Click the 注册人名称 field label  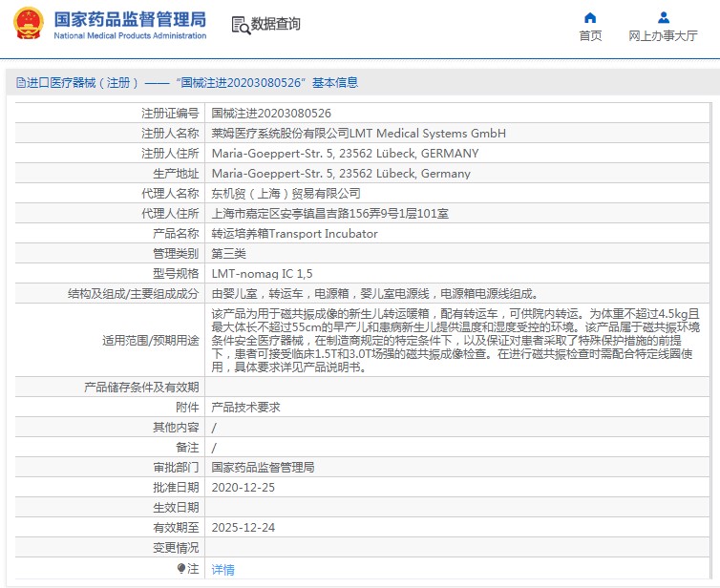170,133
